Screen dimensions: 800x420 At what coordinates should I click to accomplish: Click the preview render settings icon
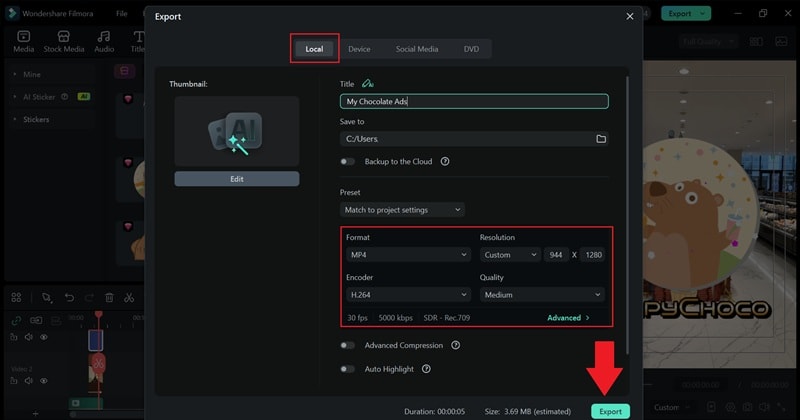pos(731,407)
